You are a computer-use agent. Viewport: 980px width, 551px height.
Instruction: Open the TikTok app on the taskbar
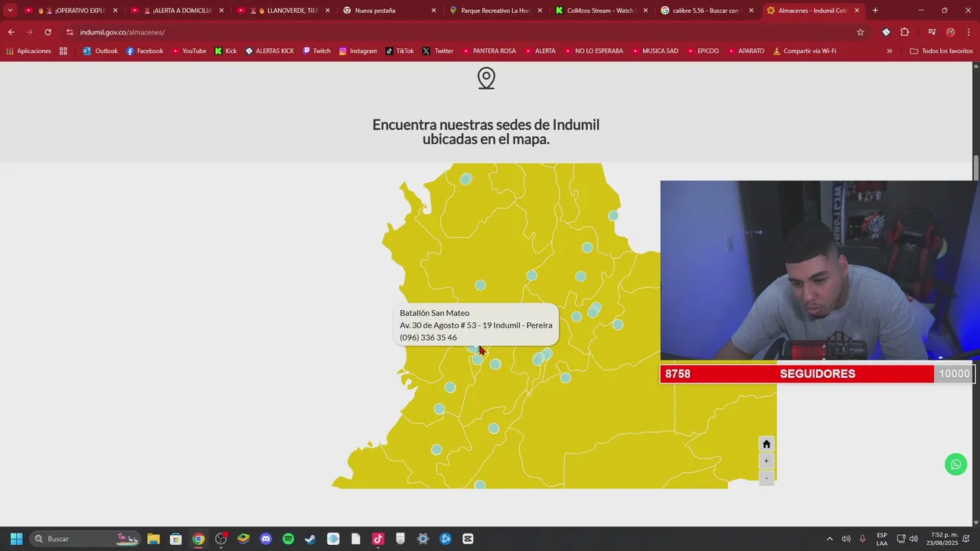pyautogui.click(x=377, y=539)
